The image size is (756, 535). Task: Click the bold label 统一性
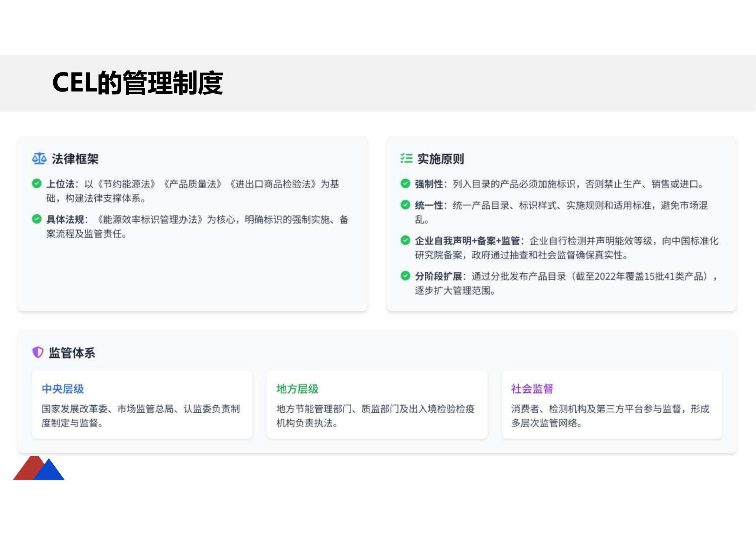[x=429, y=205]
